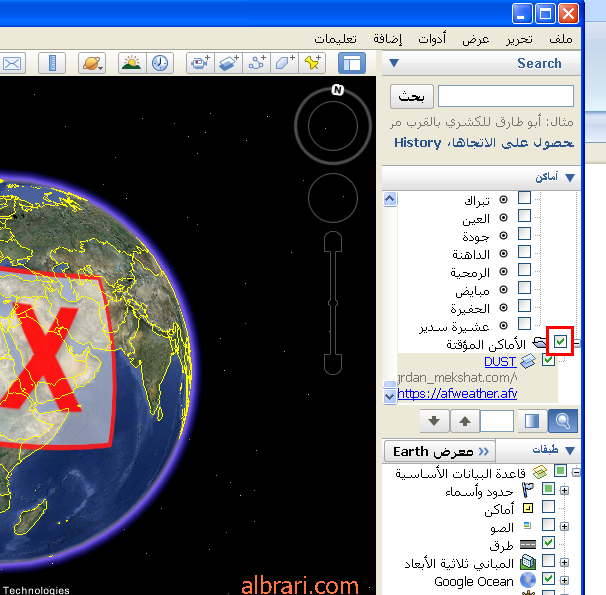Click the Google Ocean globe icon

pyautogui.click(x=528, y=580)
